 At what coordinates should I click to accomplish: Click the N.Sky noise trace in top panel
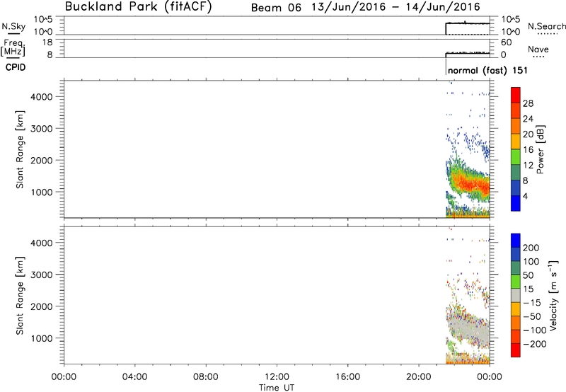tap(468, 23)
